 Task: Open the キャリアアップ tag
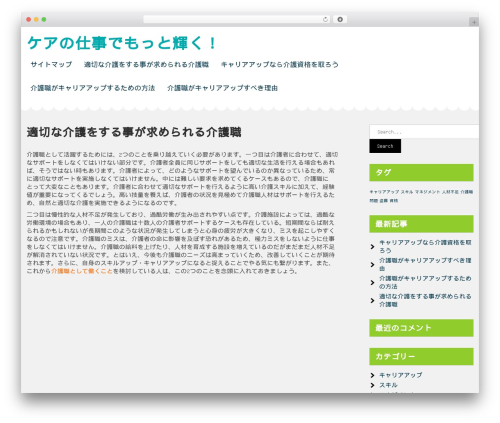pos(384,192)
